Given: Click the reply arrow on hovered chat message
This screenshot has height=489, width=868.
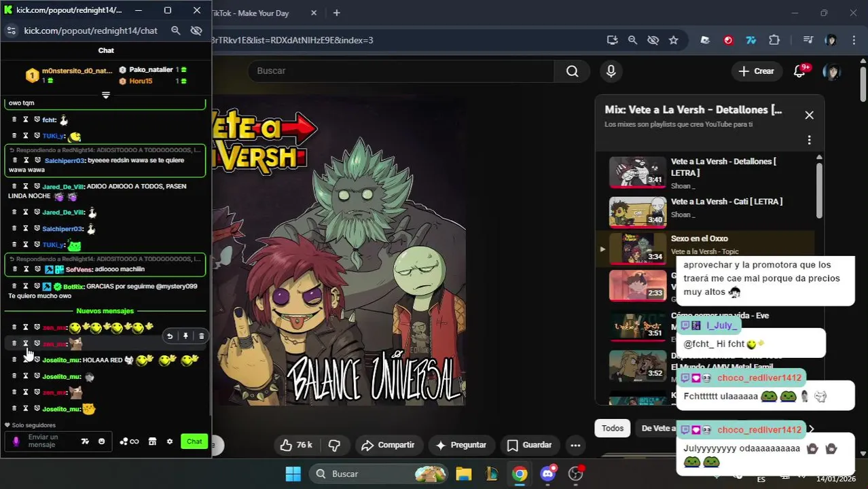Looking at the screenshot, I should (x=170, y=336).
